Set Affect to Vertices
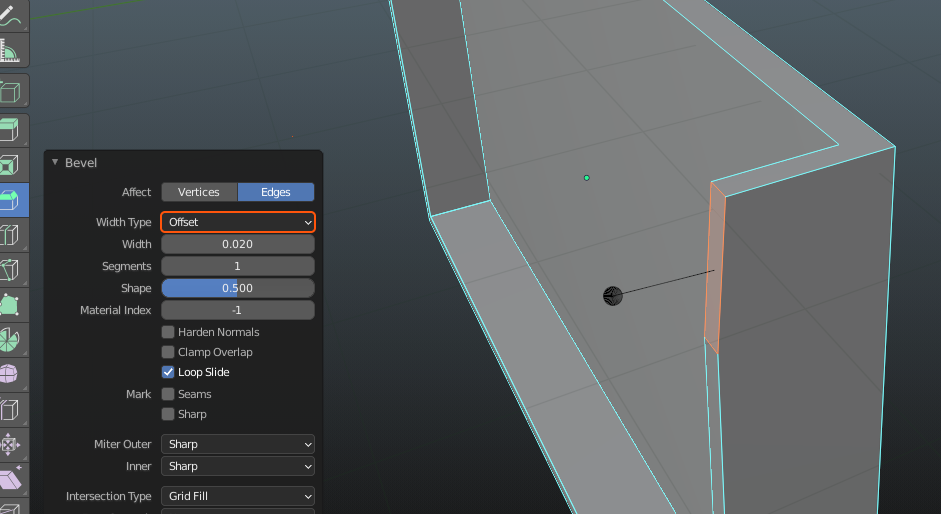The image size is (941, 514). [x=199, y=192]
